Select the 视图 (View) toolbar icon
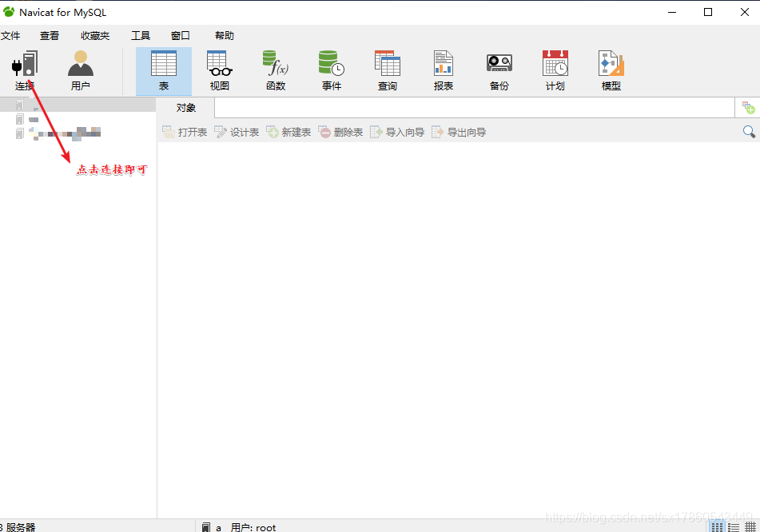760x532 pixels. (219, 70)
